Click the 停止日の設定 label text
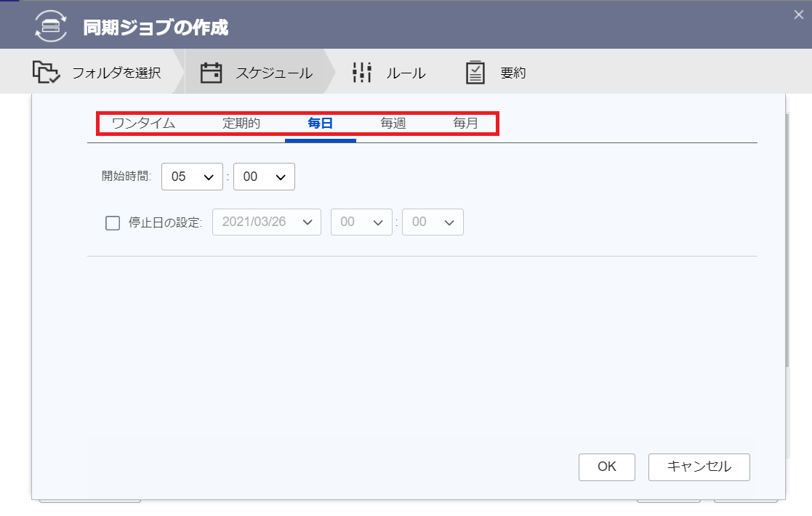812x516 pixels. tap(165, 222)
